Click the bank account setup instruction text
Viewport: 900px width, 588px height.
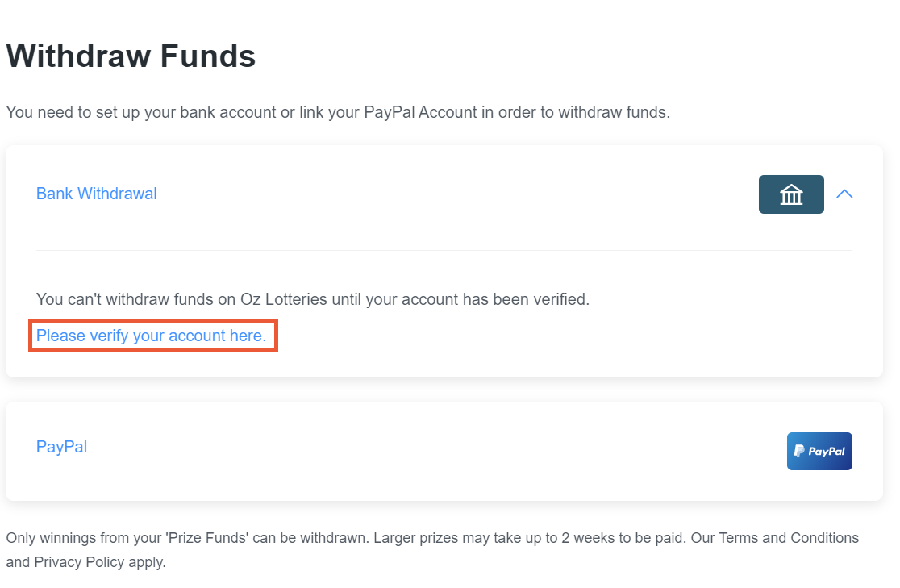click(x=338, y=112)
